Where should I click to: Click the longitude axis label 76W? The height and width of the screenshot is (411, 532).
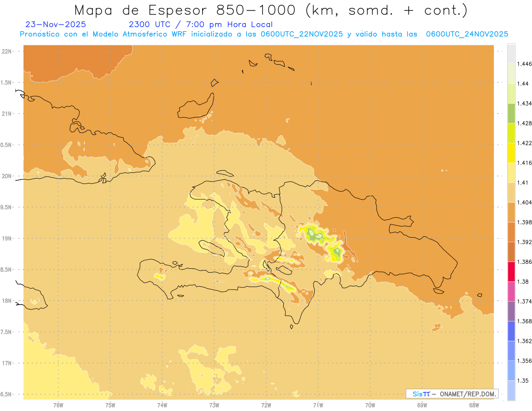point(58,405)
